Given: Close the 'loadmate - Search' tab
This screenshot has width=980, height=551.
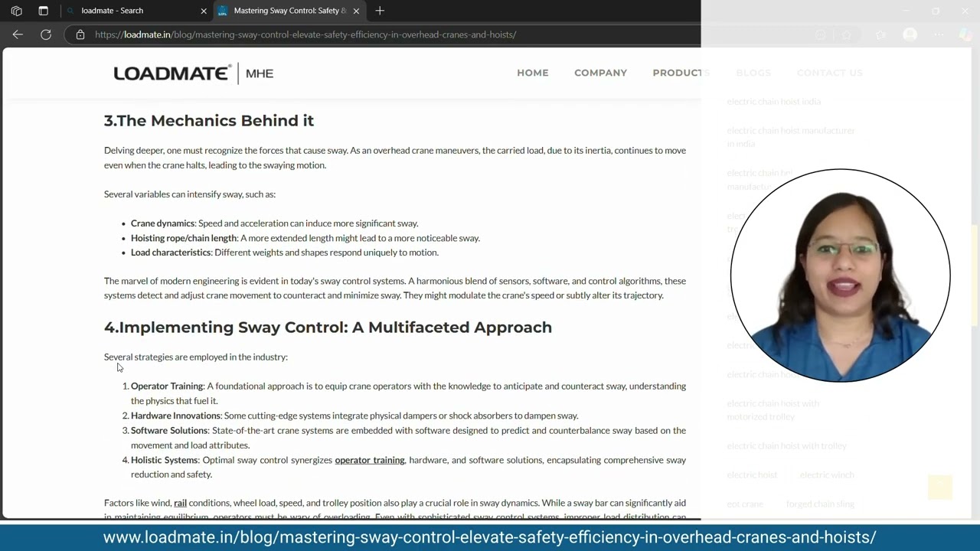Looking at the screenshot, I should click(204, 11).
